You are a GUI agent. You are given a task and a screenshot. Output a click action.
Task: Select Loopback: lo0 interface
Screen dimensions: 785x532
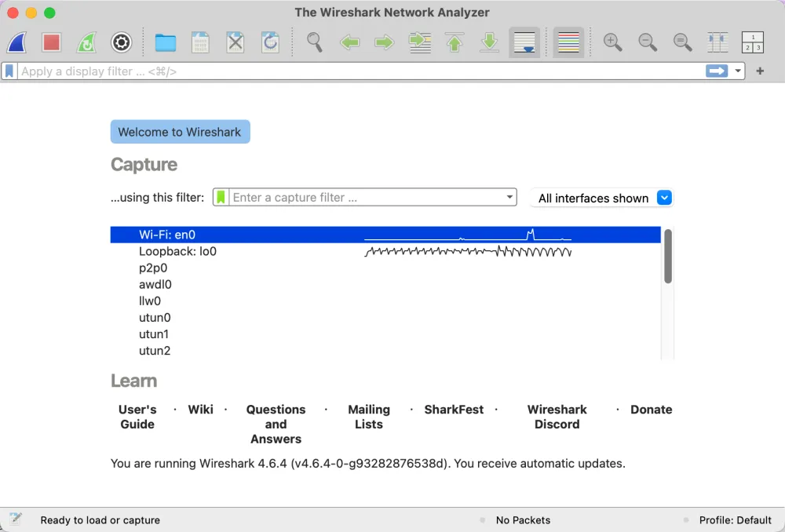pyautogui.click(x=385, y=251)
